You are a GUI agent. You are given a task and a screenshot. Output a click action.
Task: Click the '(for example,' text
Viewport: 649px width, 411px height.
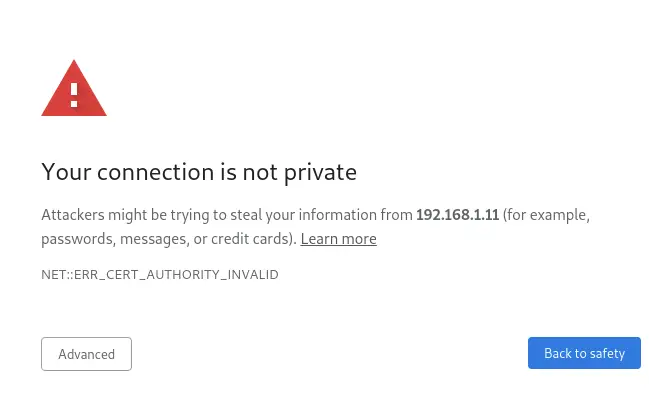[546, 215]
